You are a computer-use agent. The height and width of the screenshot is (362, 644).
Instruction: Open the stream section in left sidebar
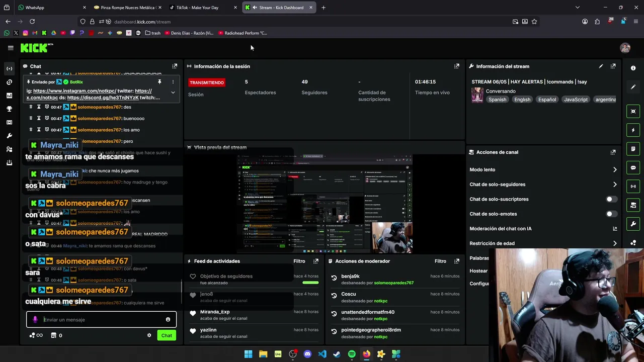[x=9, y=68]
